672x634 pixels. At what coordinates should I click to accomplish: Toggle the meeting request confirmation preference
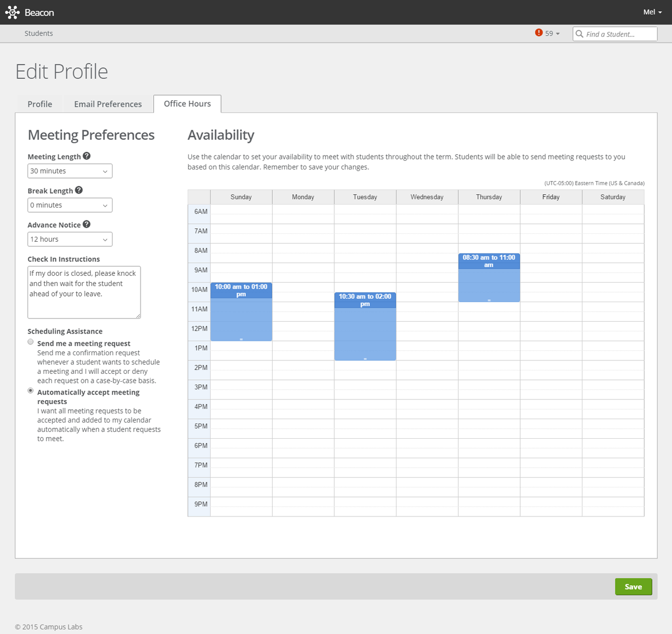(30, 341)
